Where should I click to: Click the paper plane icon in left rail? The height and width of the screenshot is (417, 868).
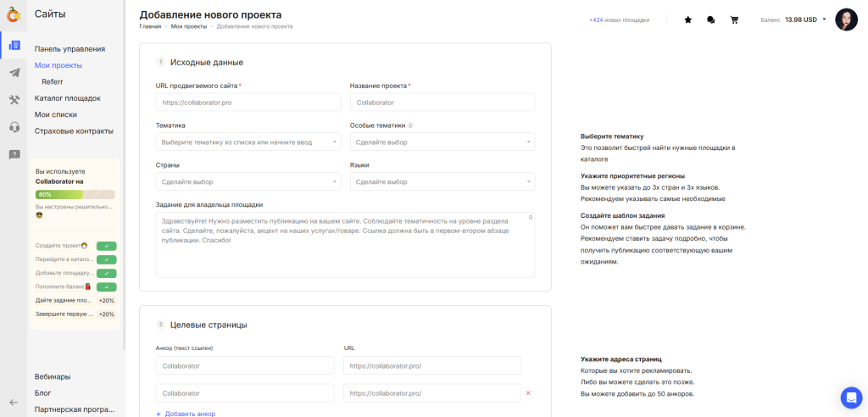click(x=14, y=73)
